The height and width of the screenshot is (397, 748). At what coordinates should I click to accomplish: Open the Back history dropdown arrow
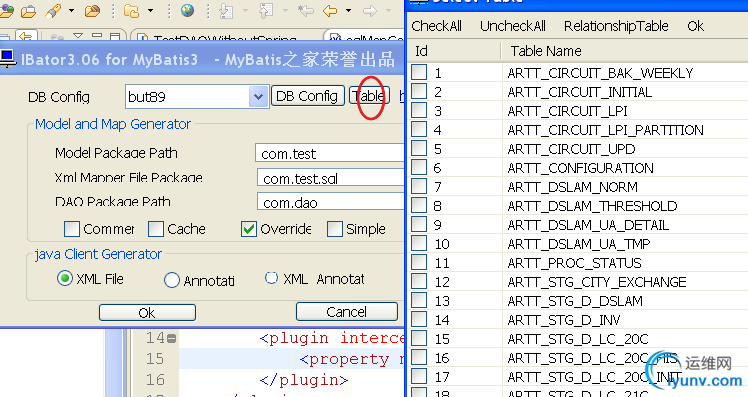click(348, 10)
